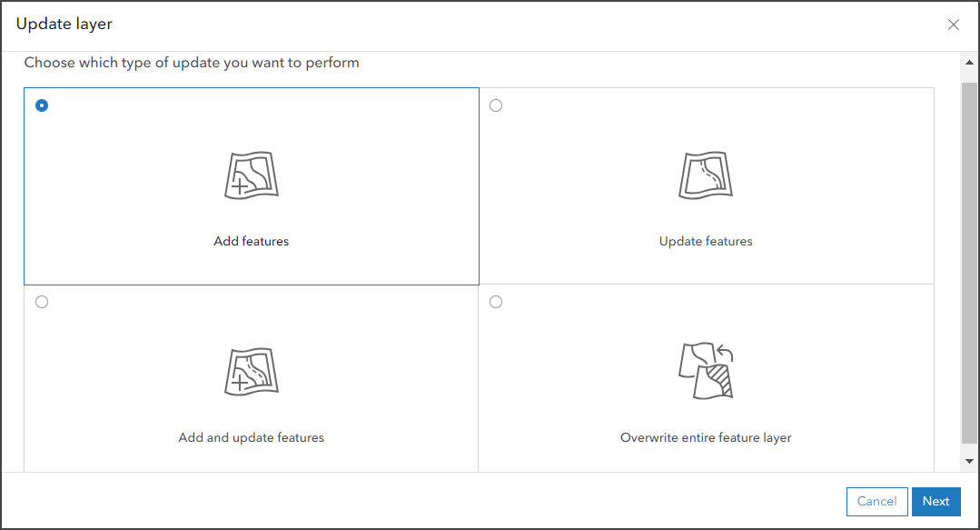The height and width of the screenshot is (530, 980).
Task: Click the Add features label text
Action: (x=252, y=242)
